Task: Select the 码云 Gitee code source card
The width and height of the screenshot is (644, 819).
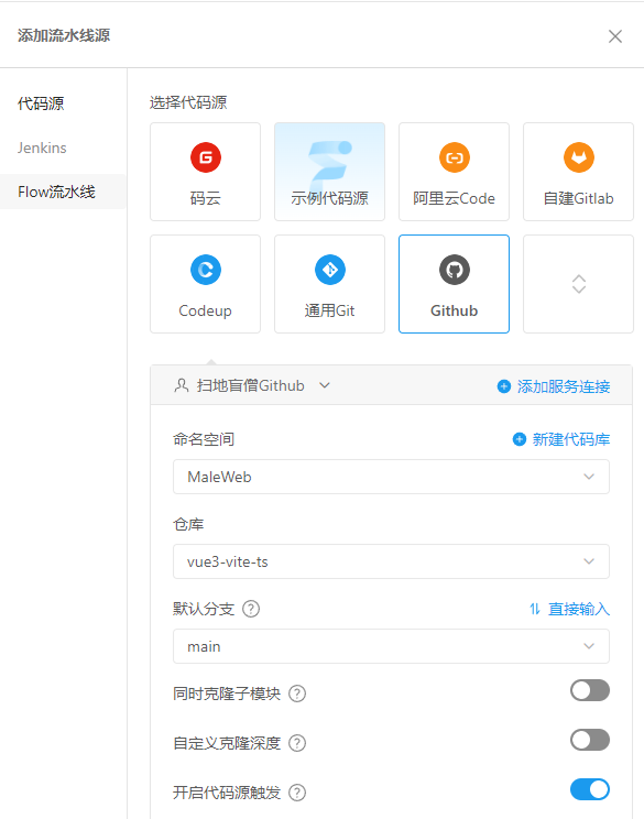Action: (x=205, y=172)
